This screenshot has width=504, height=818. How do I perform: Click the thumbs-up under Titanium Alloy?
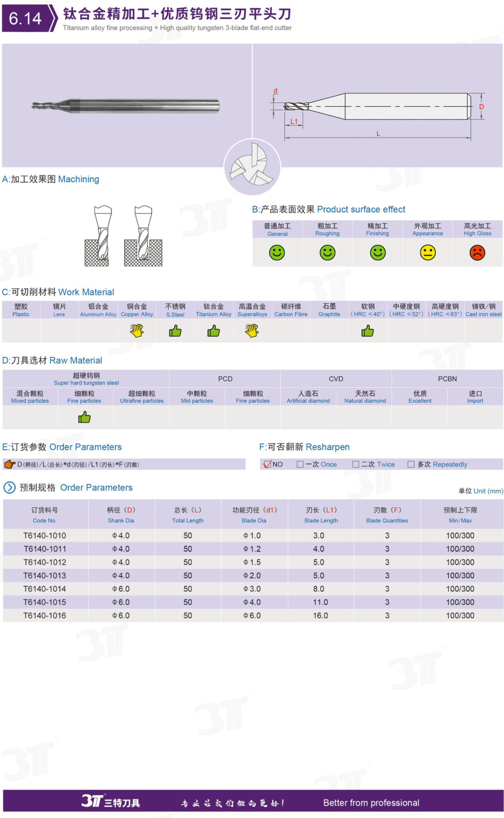point(213,331)
